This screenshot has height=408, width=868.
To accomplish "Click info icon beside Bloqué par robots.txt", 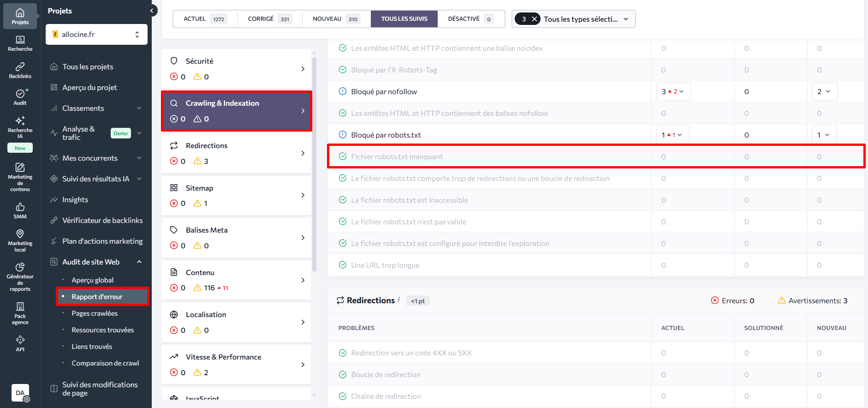I will (343, 135).
